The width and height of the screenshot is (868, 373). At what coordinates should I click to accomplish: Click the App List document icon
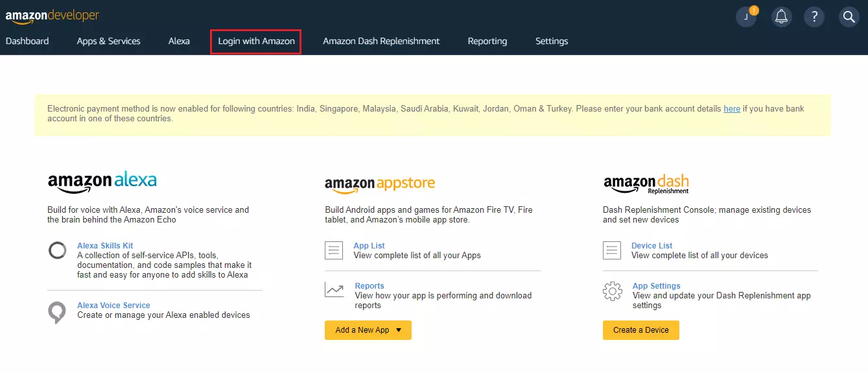tap(334, 250)
